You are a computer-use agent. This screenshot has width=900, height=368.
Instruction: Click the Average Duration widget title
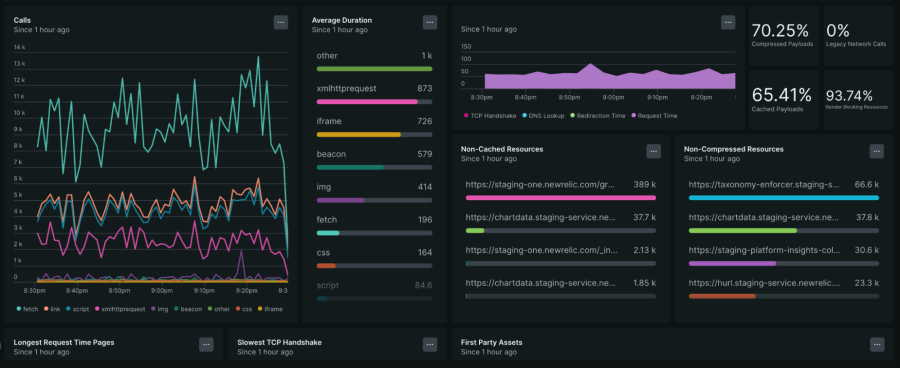click(x=342, y=20)
